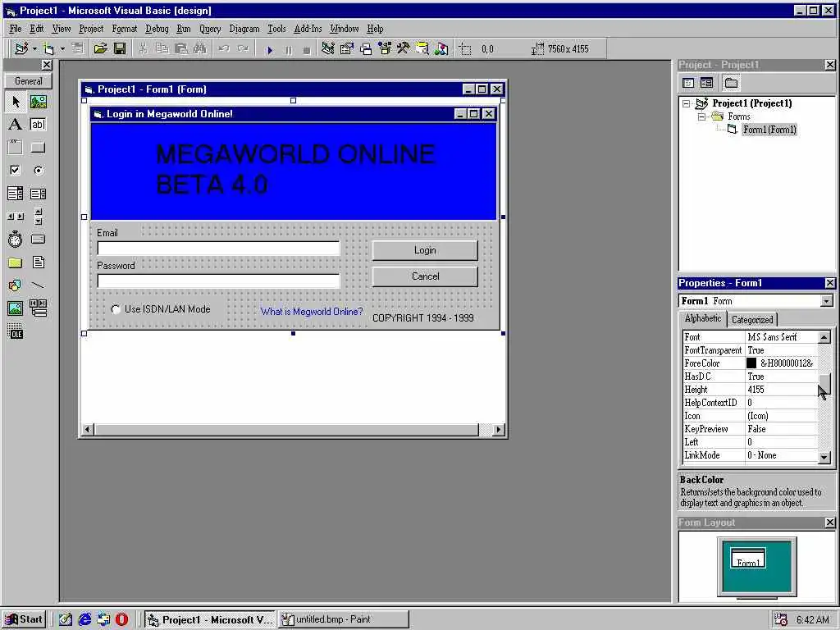840x630 pixels.
Task: Click View Object icon in Project panel
Action: [x=706, y=83]
